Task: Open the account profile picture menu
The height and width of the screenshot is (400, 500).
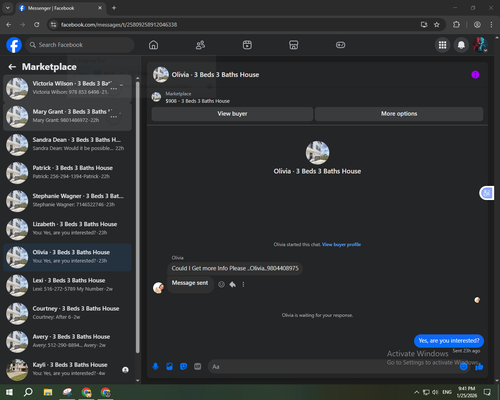Action: (480, 45)
